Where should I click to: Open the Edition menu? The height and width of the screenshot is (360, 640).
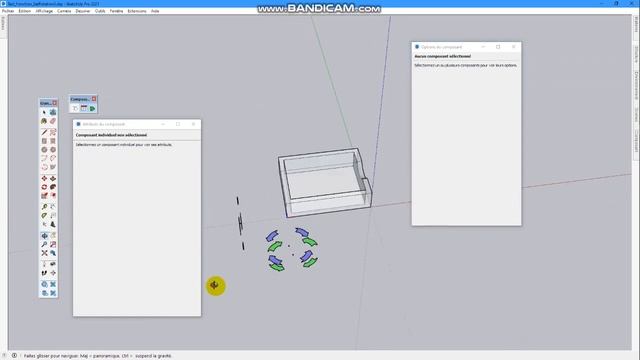coord(24,11)
